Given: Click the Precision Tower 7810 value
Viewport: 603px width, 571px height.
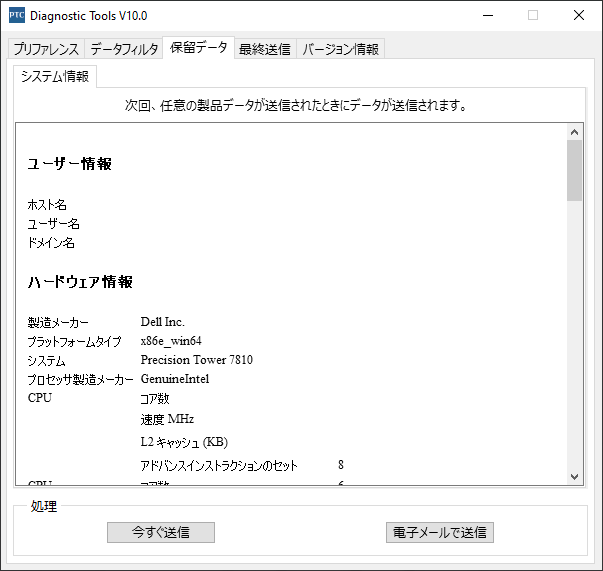Looking at the screenshot, I should [x=197, y=360].
